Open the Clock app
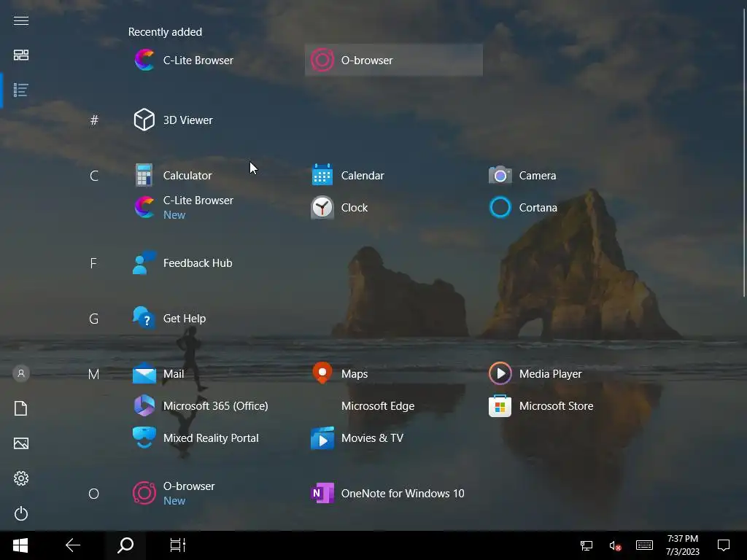747x560 pixels. pyautogui.click(x=393, y=207)
